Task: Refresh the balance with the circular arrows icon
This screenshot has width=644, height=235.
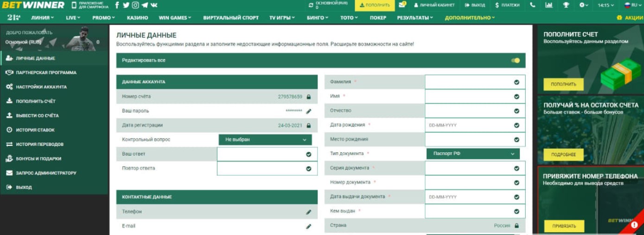Action: [x=311, y=5]
